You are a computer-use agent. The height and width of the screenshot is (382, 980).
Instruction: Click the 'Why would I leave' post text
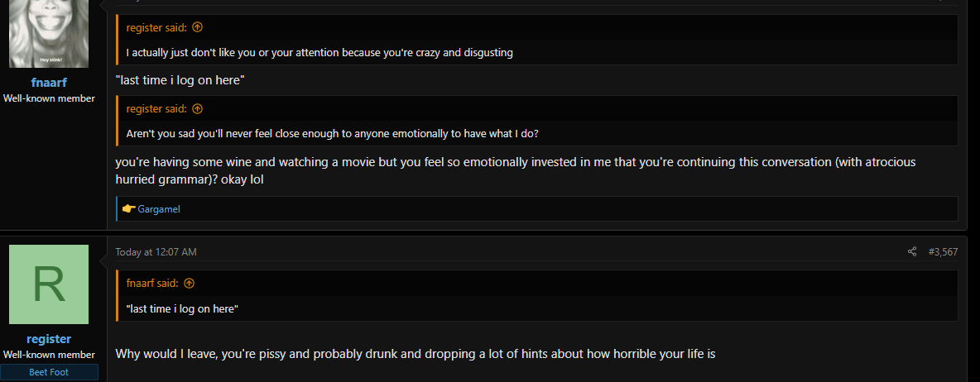point(415,354)
